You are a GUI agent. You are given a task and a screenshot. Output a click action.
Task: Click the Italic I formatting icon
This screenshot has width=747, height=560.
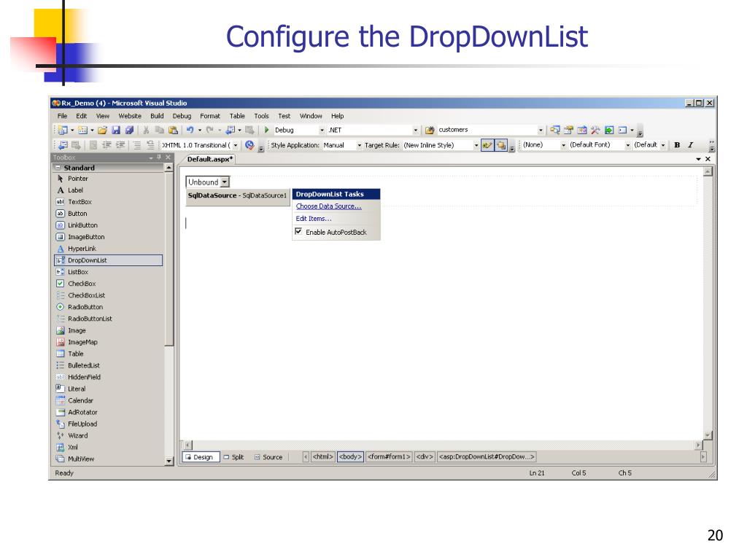coord(690,145)
